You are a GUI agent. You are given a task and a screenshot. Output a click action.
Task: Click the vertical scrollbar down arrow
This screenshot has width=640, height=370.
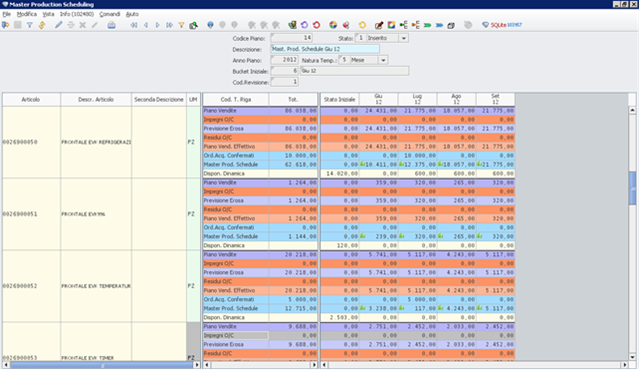(x=632, y=357)
